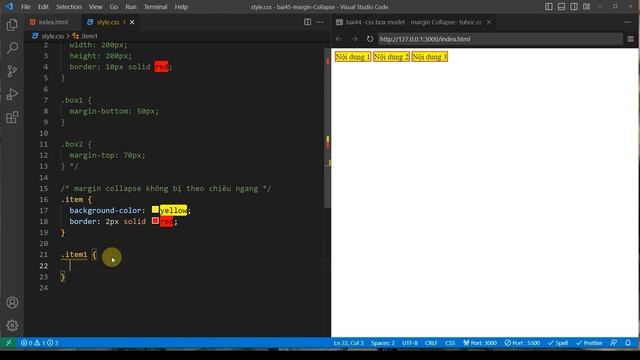Change language mode via CSS
The width and height of the screenshot is (640, 360).
click(x=450, y=343)
